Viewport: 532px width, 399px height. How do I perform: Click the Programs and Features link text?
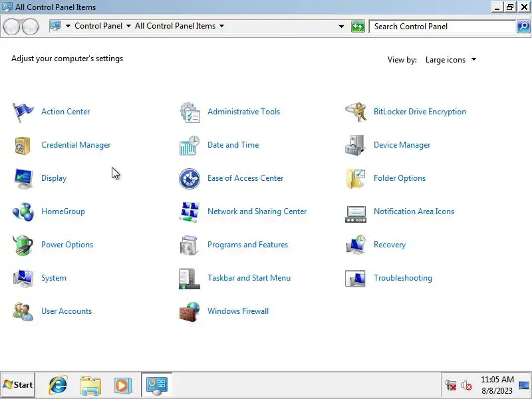point(247,245)
